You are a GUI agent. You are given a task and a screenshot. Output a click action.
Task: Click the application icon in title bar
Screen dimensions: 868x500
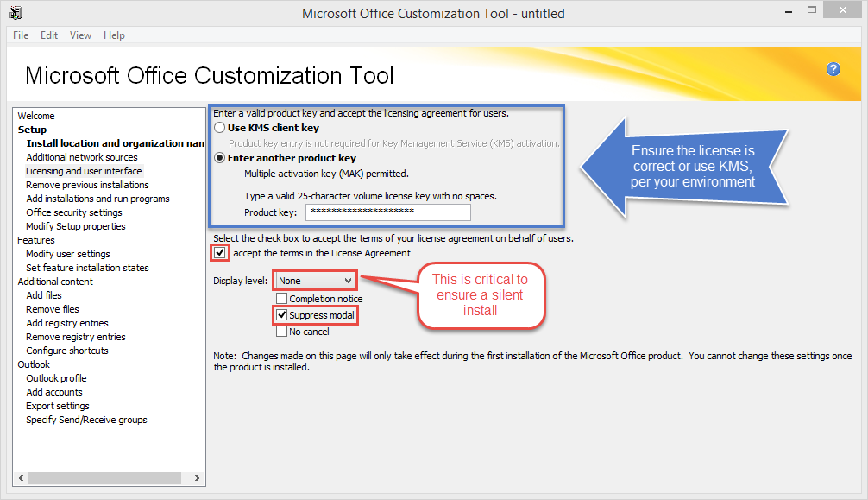click(x=16, y=12)
